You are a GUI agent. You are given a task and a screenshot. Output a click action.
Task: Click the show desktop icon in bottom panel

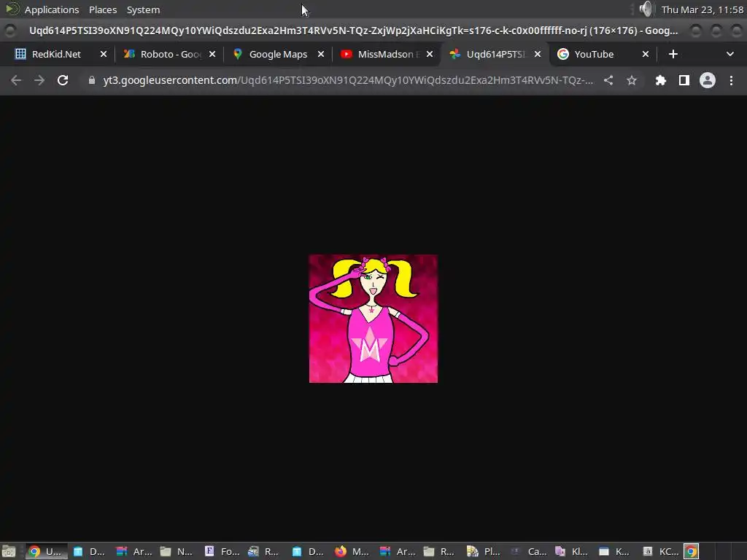click(9, 551)
